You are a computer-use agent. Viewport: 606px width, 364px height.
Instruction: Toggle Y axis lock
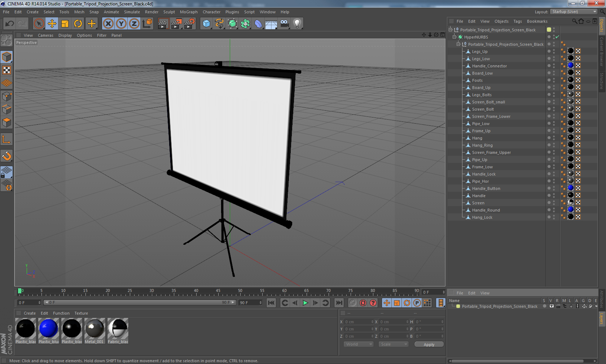click(x=121, y=24)
